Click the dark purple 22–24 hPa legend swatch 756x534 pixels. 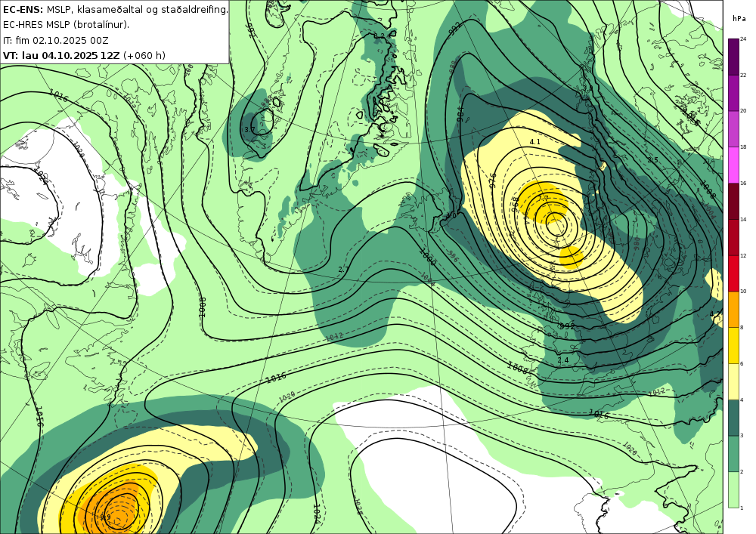(733, 57)
